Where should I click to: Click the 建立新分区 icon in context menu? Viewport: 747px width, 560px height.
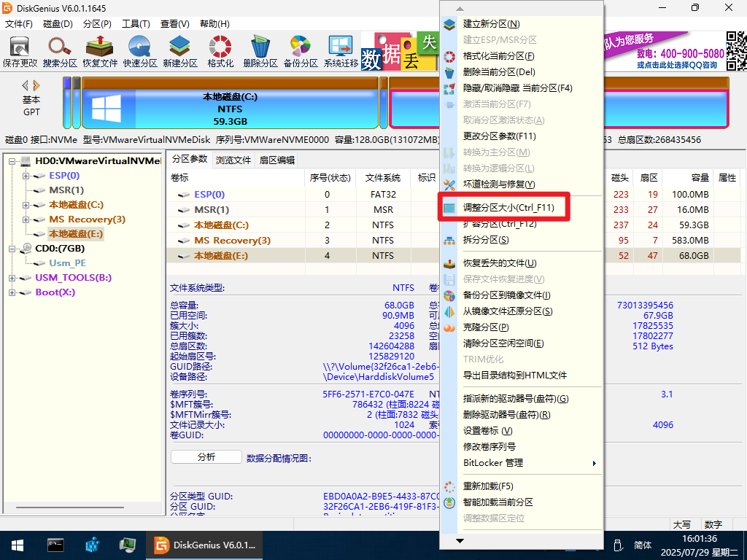click(x=449, y=24)
